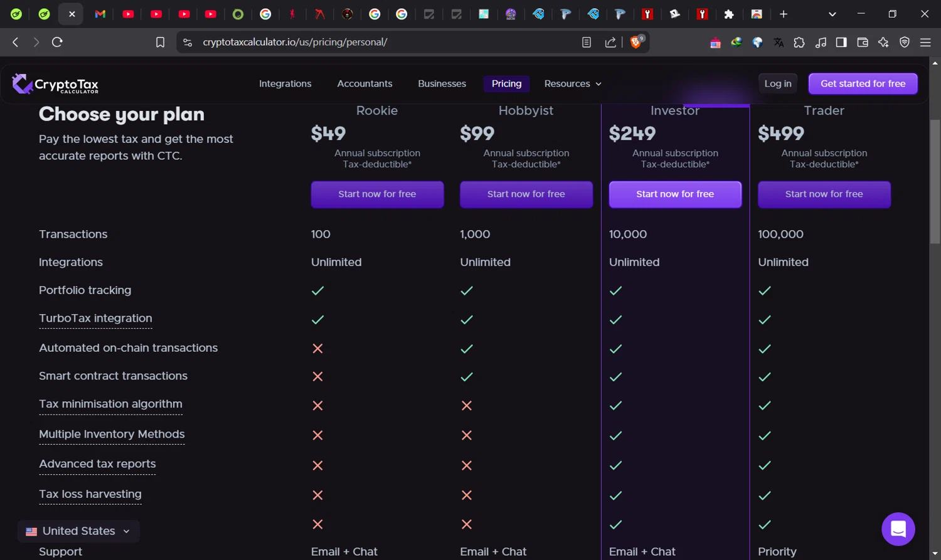This screenshot has width=941, height=560.
Task: Click the TurboTax integration label
Action: [x=95, y=319]
